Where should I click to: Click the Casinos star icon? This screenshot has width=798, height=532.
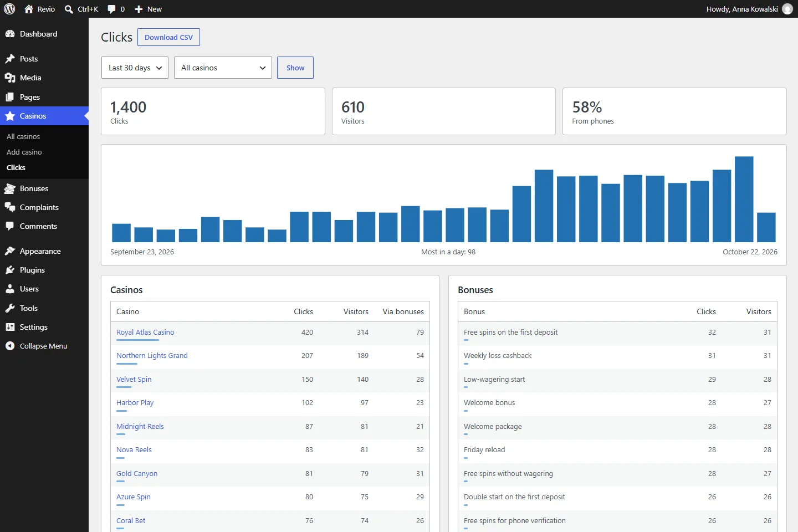(x=10, y=116)
